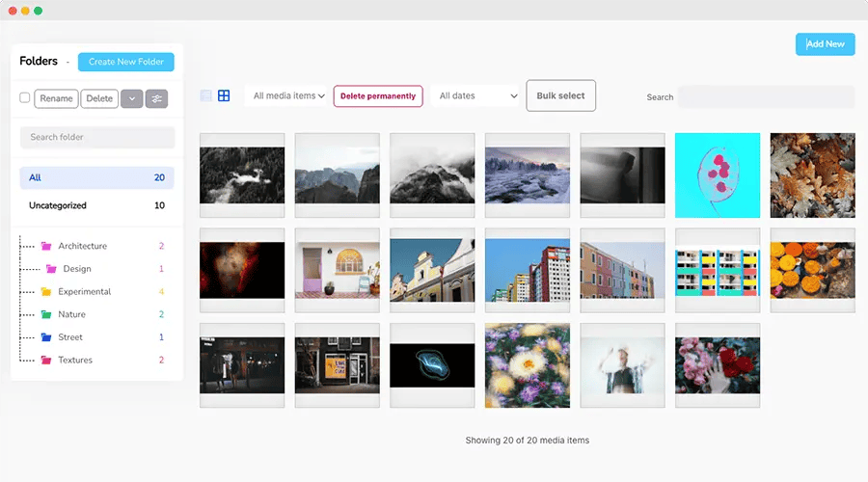Image resolution: width=868 pixels, height=482 pixels.
Task: Click Create New Folder button
Action: (x=125, y=62)
